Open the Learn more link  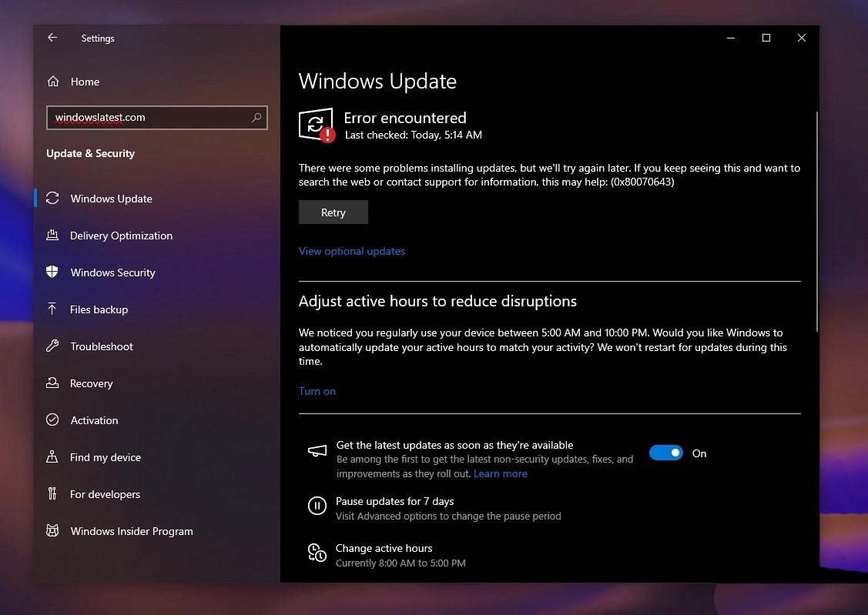501,473
